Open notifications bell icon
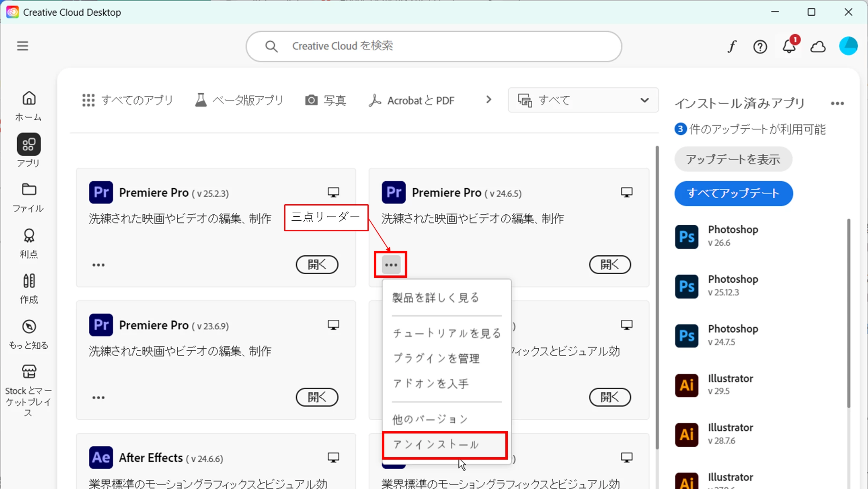This screenshot has height=489, width=868. (789, 47)
